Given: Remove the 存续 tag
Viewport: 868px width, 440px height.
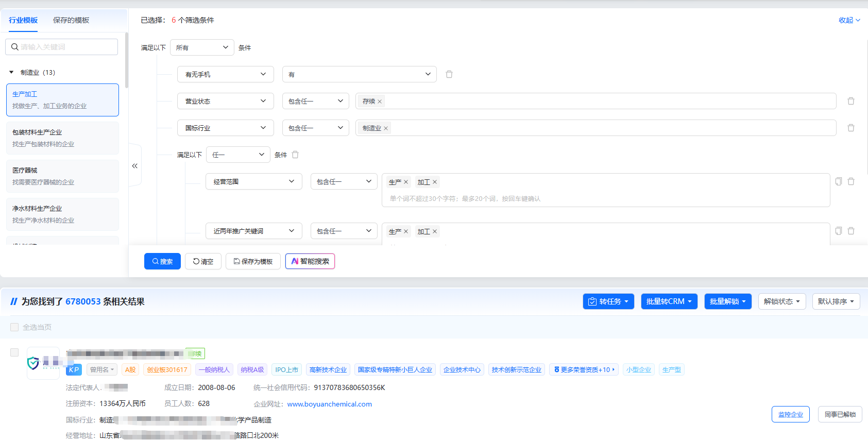Looking at the screenshot, I should click(380, 101).
